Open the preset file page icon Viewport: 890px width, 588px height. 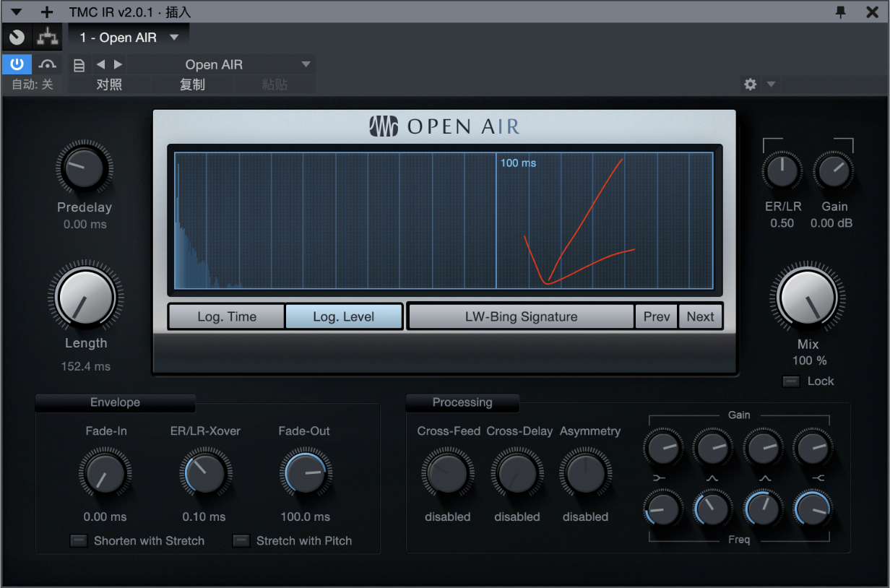[x=79, y=65]
